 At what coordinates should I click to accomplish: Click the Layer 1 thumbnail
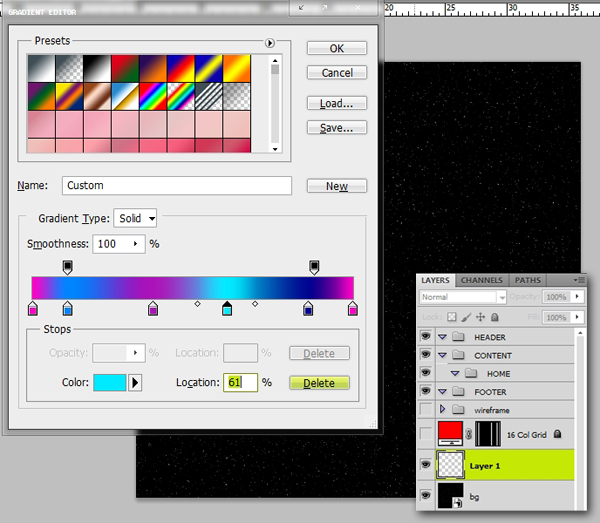451,465
